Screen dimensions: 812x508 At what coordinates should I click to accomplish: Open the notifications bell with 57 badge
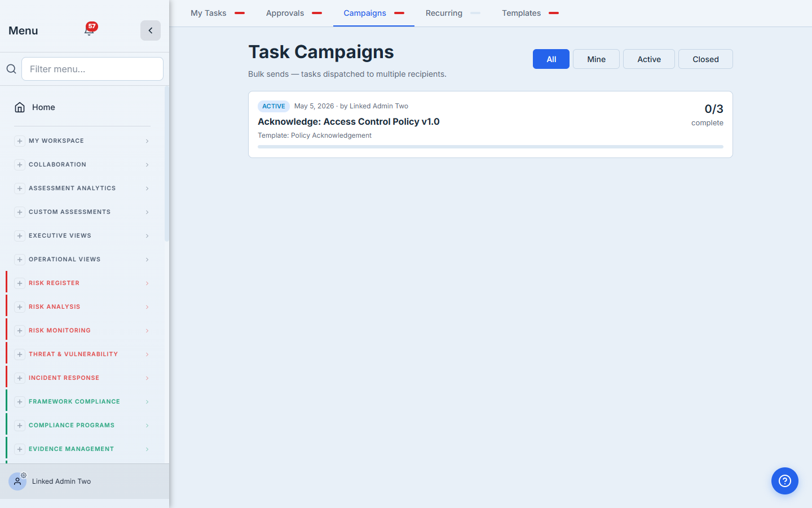[x=90, y=30]
